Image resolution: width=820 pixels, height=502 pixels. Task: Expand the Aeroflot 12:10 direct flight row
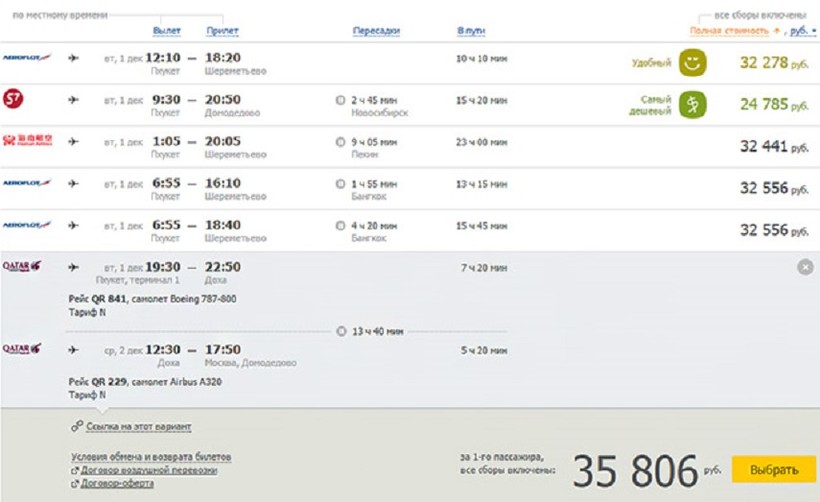tap(410, 63)
